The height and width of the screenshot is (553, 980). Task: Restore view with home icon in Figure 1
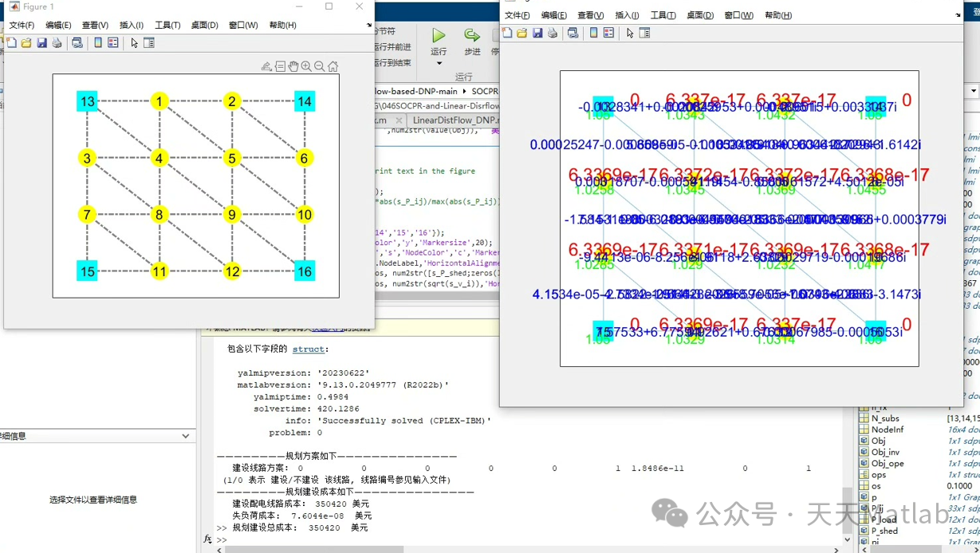click(x=333, y=66)
